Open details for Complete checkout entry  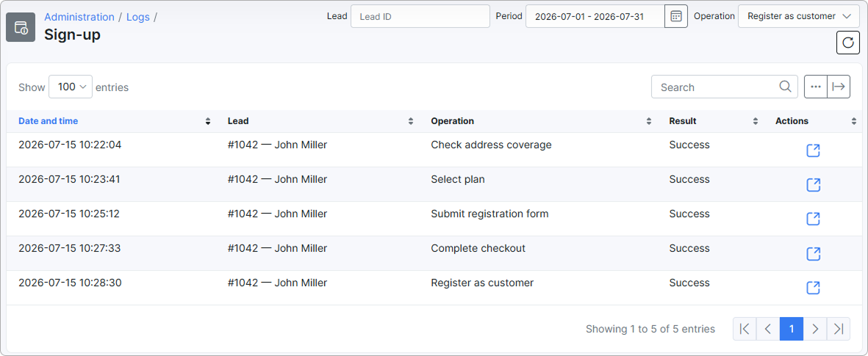813,254
